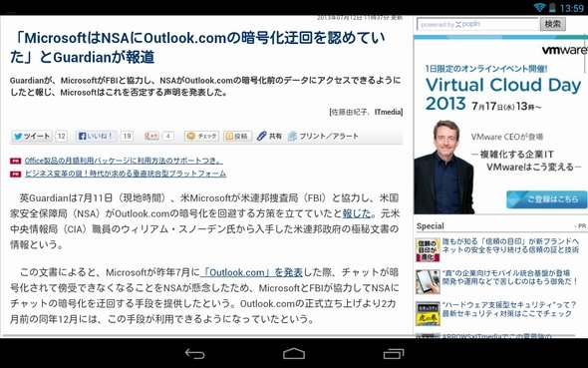
Task: Click the 検索 search button
Action: (553, 24)
